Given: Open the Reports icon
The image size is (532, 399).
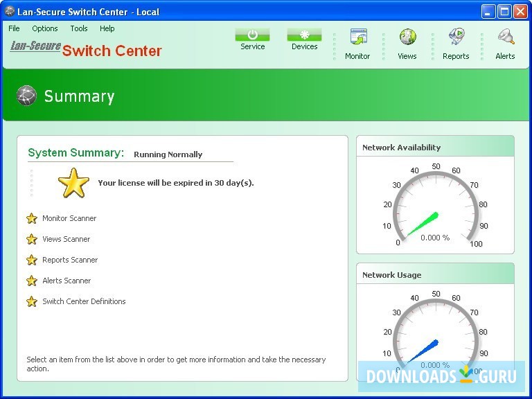Looking at the screenshot, I should click(456, 37).
